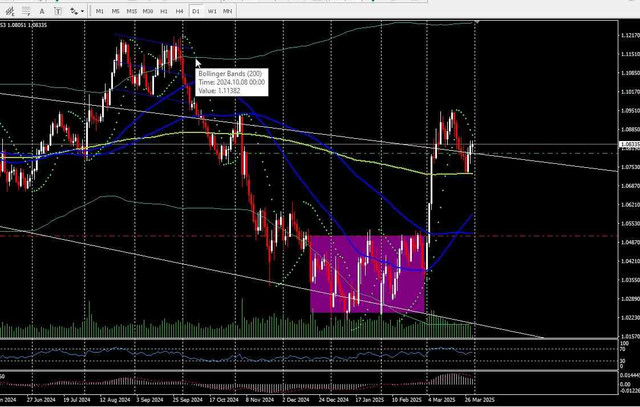This screenshot has height=407, width=640.
Task: Click the 1.05530 price scale value
Action: 630,223
